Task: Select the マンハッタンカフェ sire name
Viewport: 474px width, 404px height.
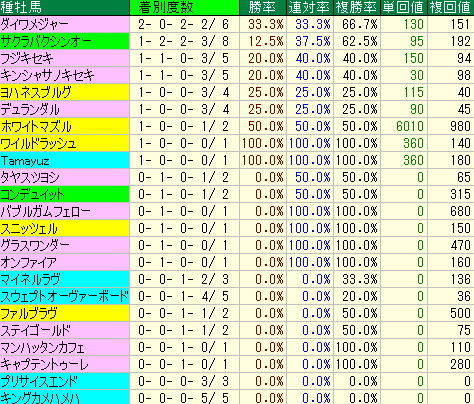Action: pos(42,347)
